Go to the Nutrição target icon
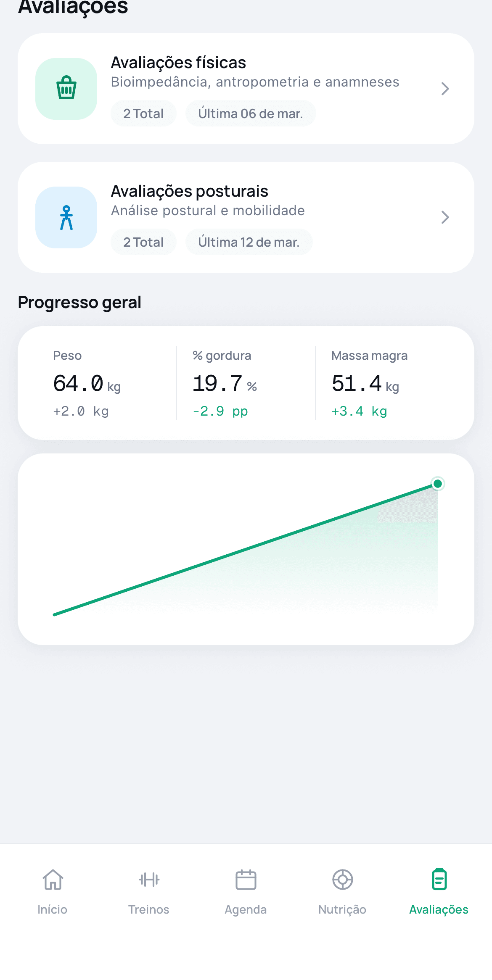 [343, 880]
